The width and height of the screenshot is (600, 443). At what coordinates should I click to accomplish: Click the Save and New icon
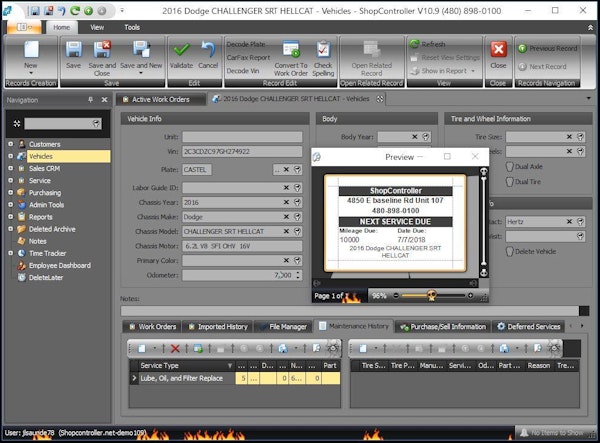141,50
